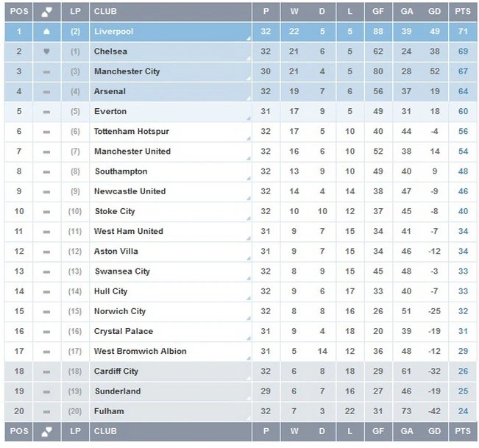Expand the Southampton row corner triangle
The width and height of the screenshot is (479, 448).
pos(248,177)
